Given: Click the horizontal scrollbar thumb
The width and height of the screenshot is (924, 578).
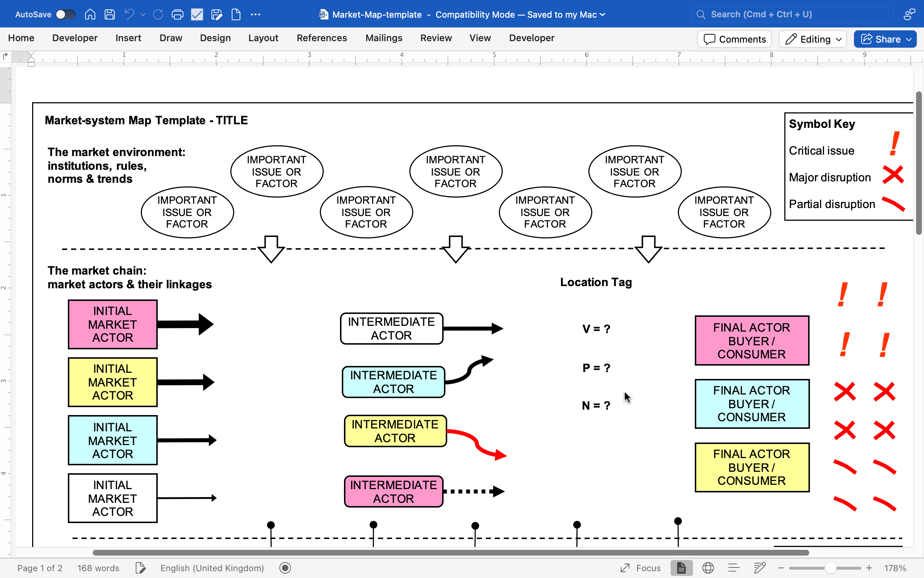Looking at the screenshot, I should 450,553.
